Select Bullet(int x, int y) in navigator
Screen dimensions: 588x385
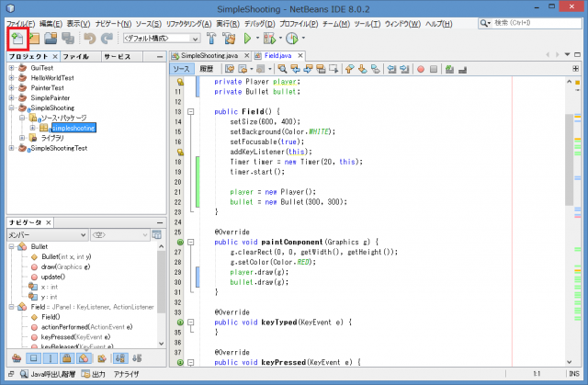click(66, 256)
